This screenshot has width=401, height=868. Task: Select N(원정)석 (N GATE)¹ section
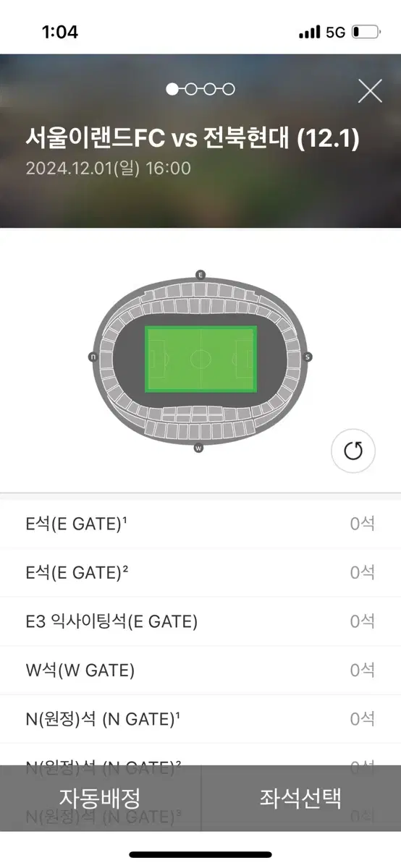coord(200,719)
